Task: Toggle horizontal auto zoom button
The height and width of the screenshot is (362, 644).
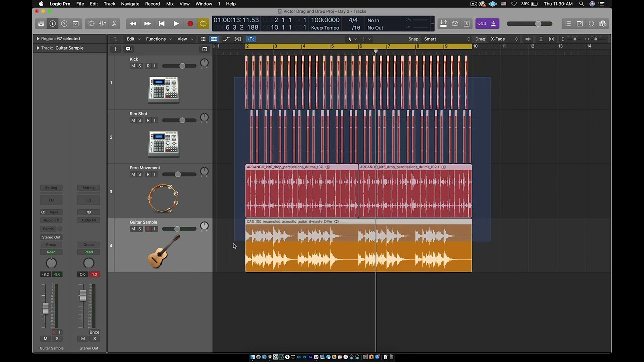Action: 551,39
